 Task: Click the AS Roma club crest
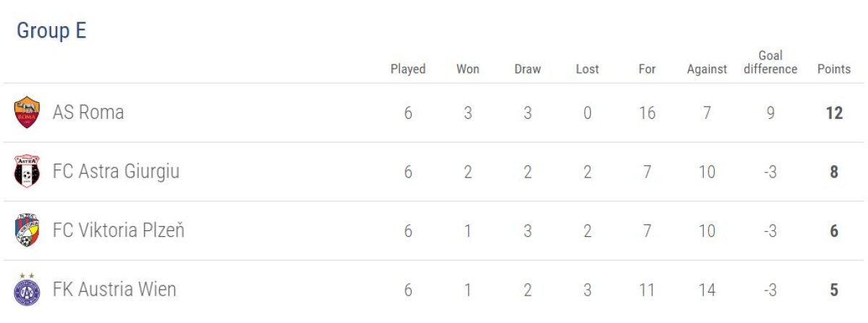[27, 112]
